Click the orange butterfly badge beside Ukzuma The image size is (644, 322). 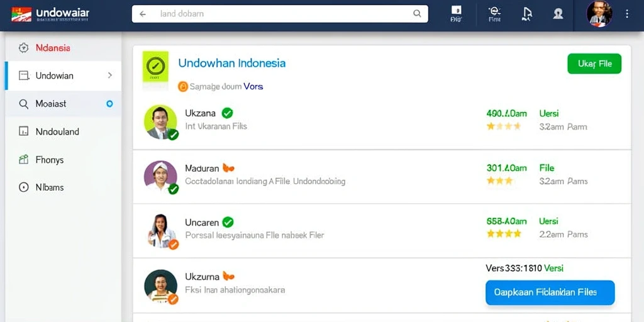click(228, 275)
